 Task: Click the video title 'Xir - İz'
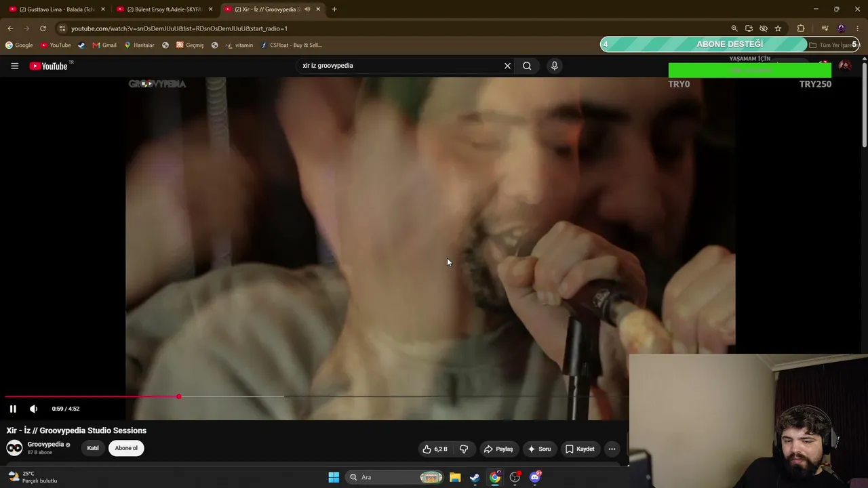(77, 430)
